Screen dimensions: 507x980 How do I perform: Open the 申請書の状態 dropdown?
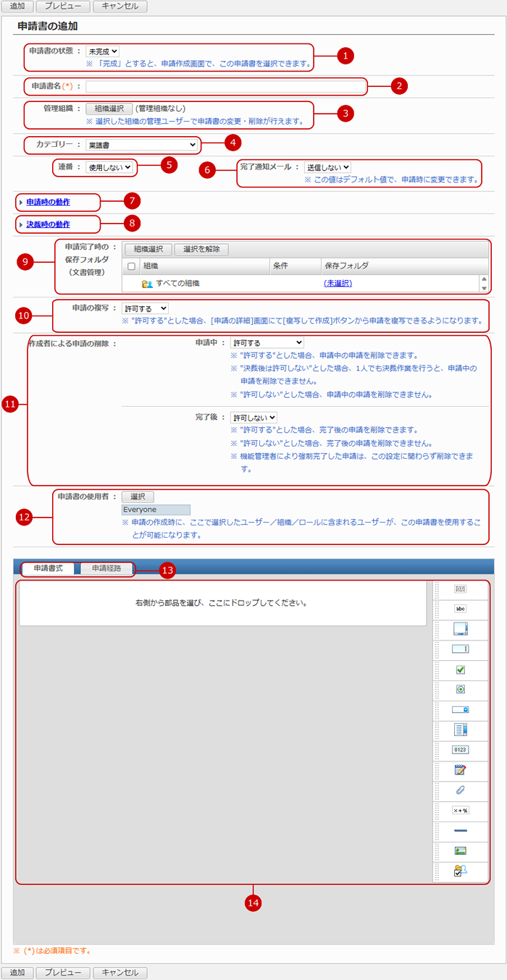point(102,51)
